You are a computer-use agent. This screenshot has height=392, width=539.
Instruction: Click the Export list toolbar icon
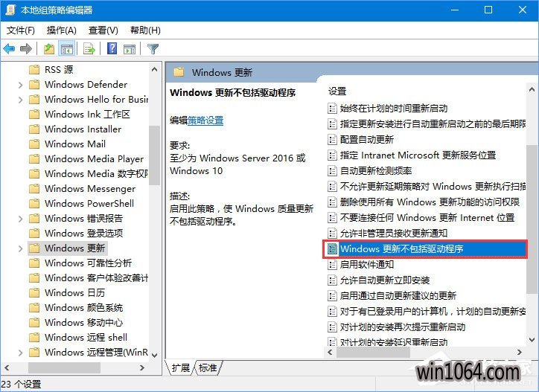tap(89, 49)
